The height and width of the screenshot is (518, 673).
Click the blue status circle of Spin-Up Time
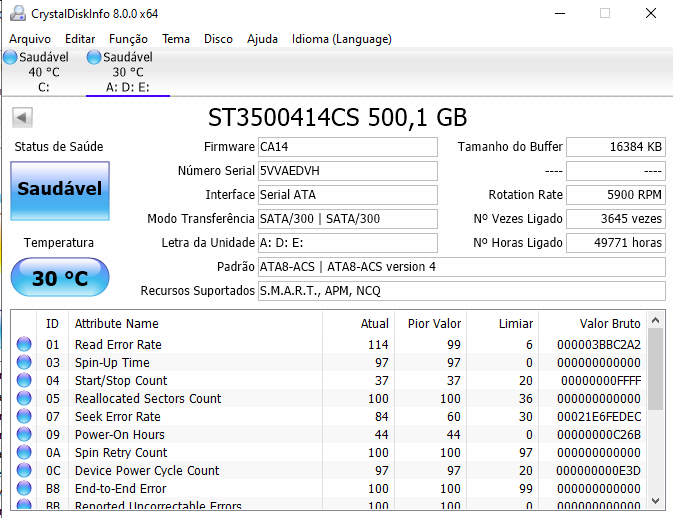coord(24,362)
